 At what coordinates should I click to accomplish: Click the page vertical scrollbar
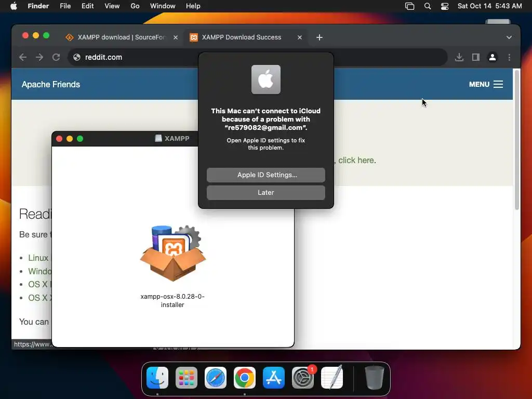point(517,139)
